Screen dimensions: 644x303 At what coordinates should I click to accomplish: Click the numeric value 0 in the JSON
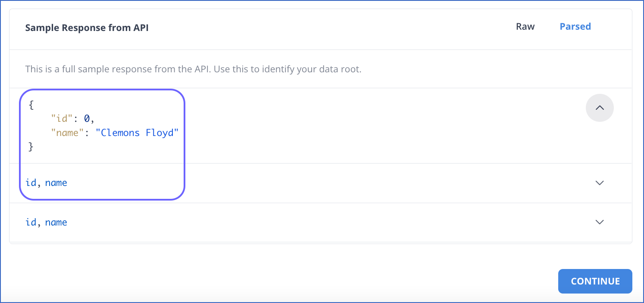pyautogui.click(x=87, y=118)
